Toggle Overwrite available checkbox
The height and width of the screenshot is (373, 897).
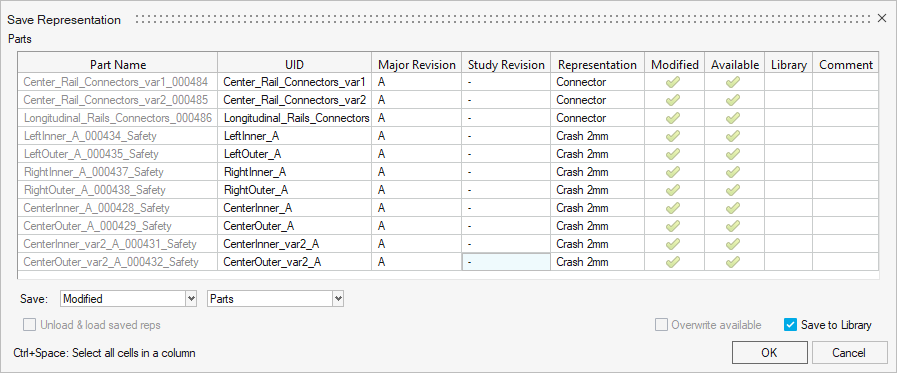[661, 325]
